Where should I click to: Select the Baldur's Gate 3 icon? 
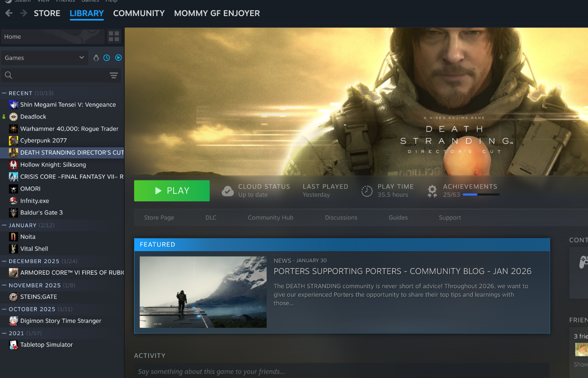click(14, 212)
